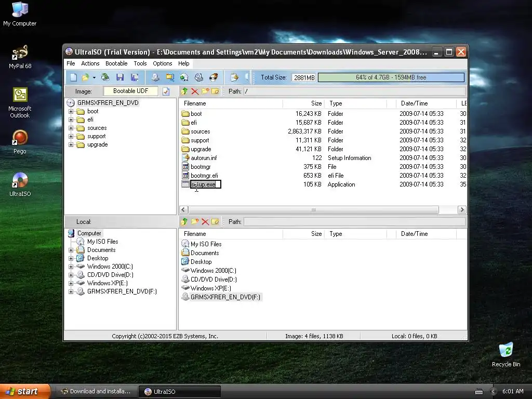Open the Bootable menu
This screenshot has width=532, height=399.
click(x=116, y=63)
